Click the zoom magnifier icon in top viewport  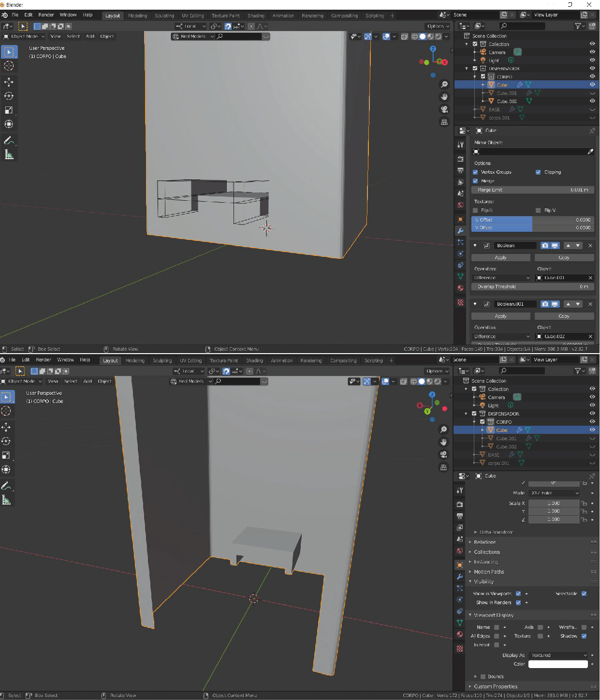coord(444,85)
